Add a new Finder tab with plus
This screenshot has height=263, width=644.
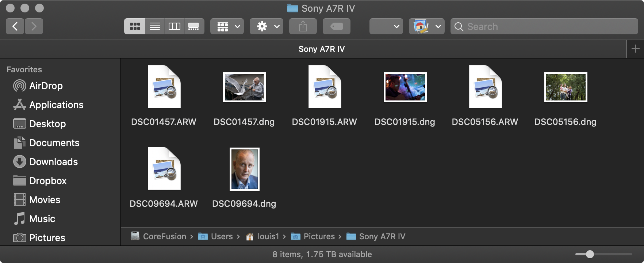point(636,49)
